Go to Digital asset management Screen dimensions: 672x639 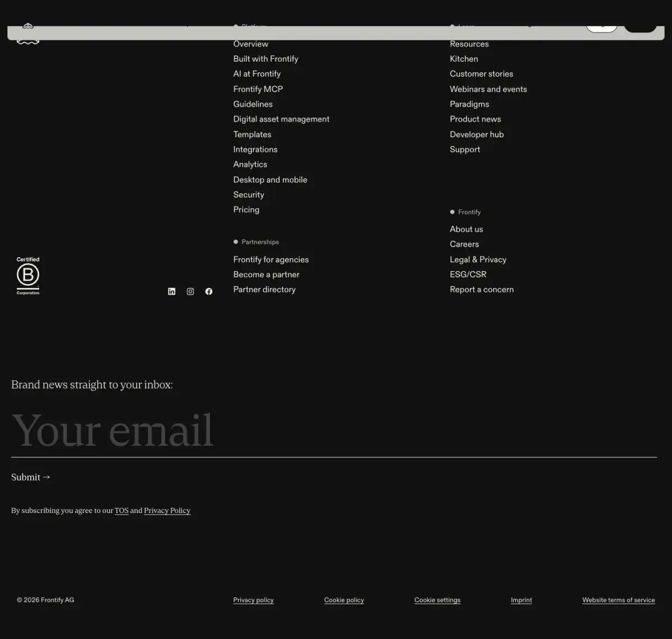282,119
